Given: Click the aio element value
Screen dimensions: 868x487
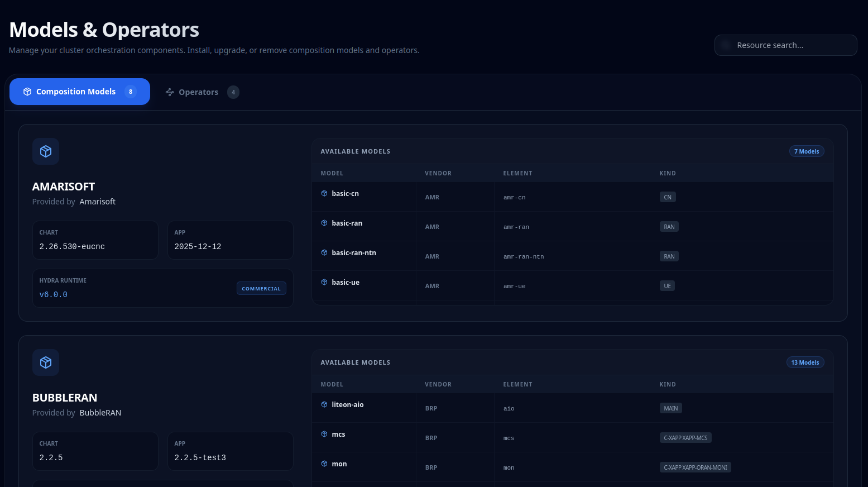Looking at the screenshot, I should [x=509, y=408].
